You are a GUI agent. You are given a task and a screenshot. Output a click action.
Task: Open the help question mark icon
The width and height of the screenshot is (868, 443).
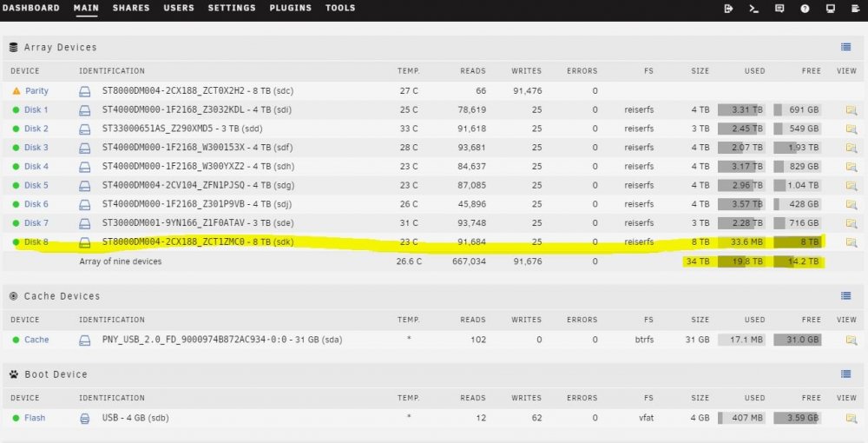[x=805, y=9]
